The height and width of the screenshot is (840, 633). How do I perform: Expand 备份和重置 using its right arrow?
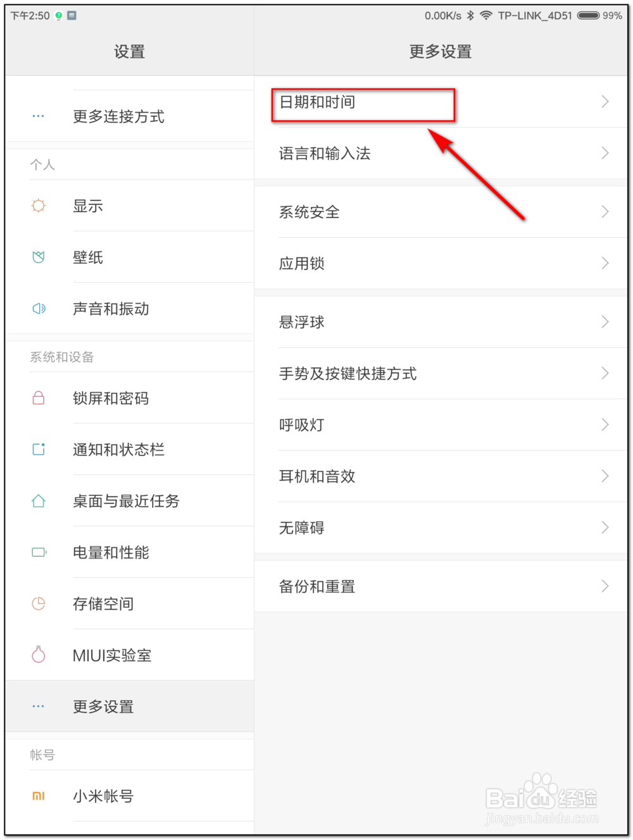click(x=604, y=586)
